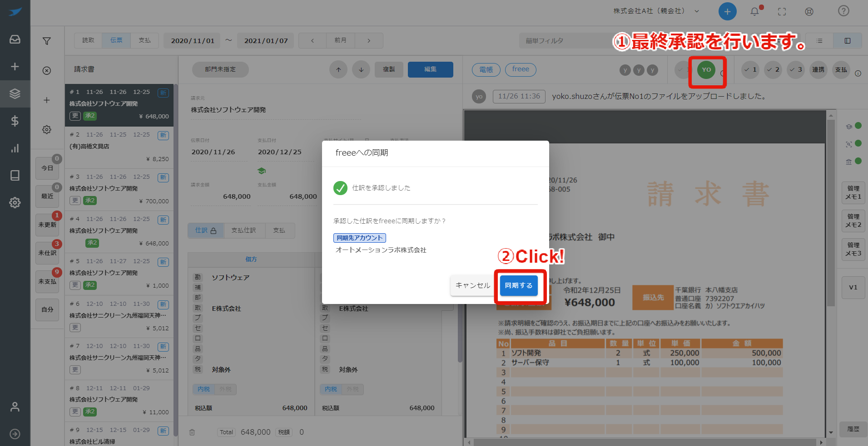Open the user profile icon in the sidebar
The image size is (868, 446).
(x=15, y=407)
